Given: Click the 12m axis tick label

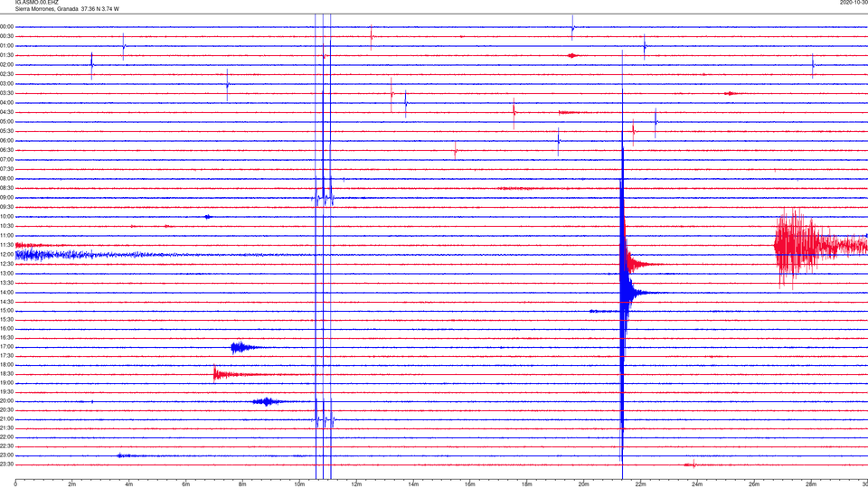Looking at the screenshot, I should [356, 484].
